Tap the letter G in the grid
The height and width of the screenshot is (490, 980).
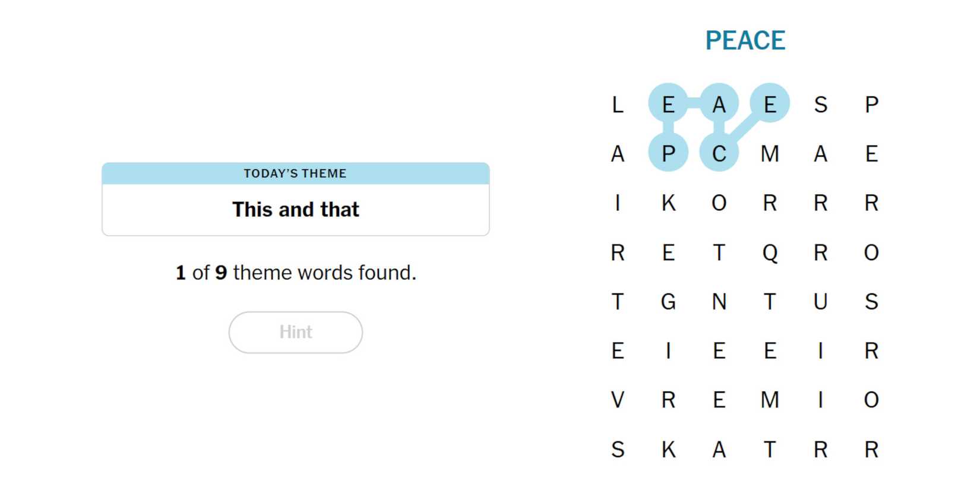(x=668, y=302)
